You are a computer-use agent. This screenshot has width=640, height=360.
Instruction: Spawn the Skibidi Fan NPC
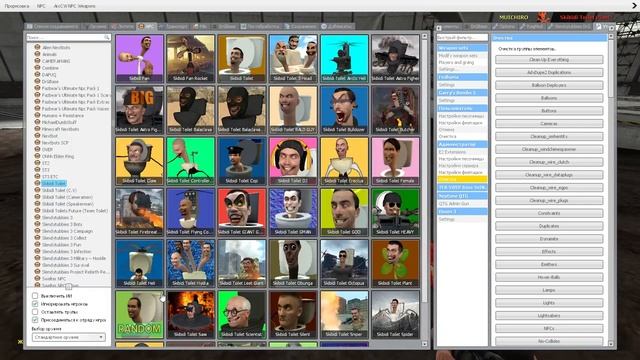point(139,58)
